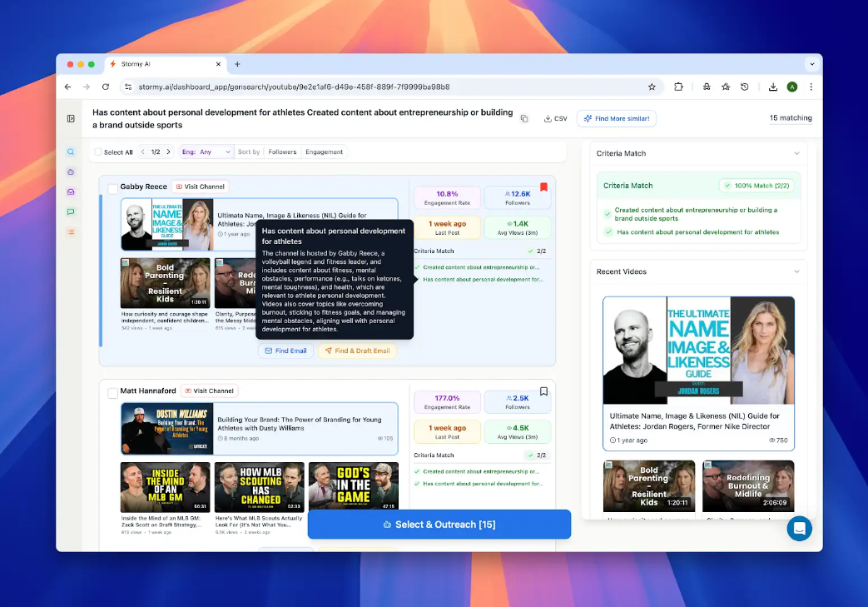Toggle the sidebar panel icon

click(x=71, y=118)
